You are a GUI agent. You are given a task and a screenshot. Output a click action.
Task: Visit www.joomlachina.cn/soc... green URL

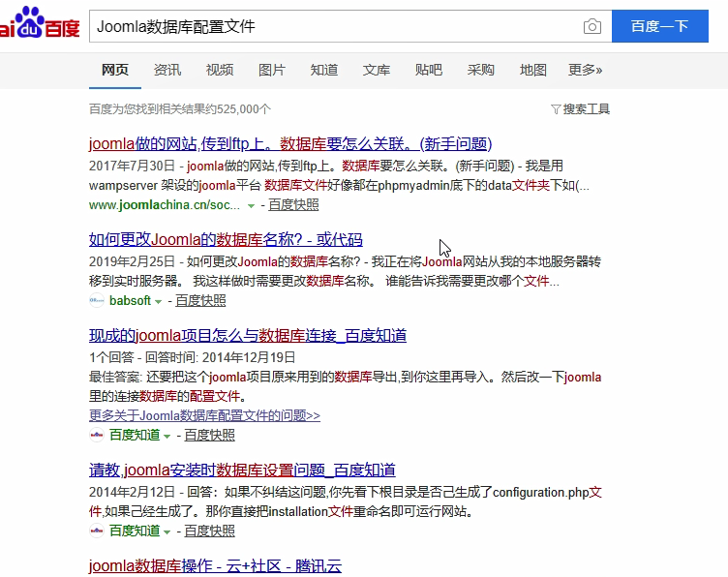coord(165,204)
